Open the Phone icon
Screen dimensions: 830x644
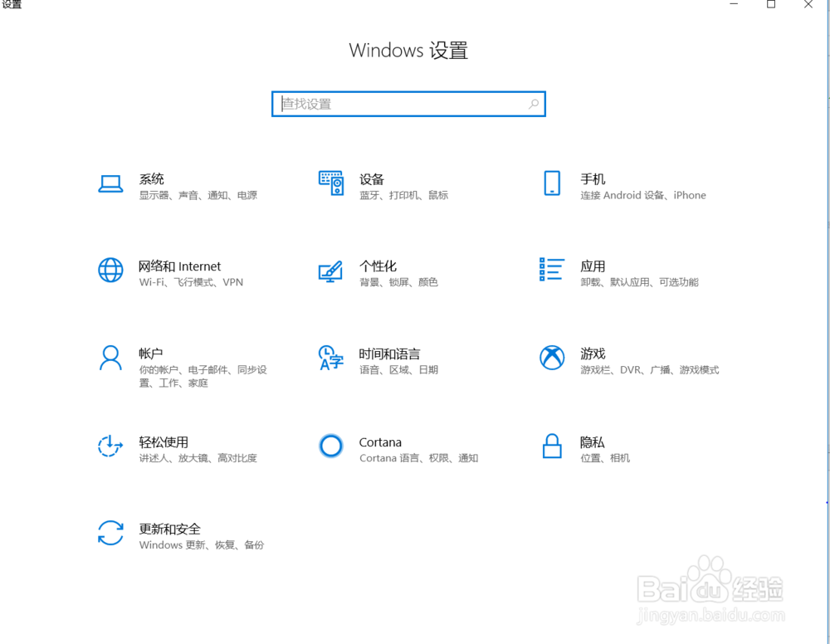click(x=552, y=183)
